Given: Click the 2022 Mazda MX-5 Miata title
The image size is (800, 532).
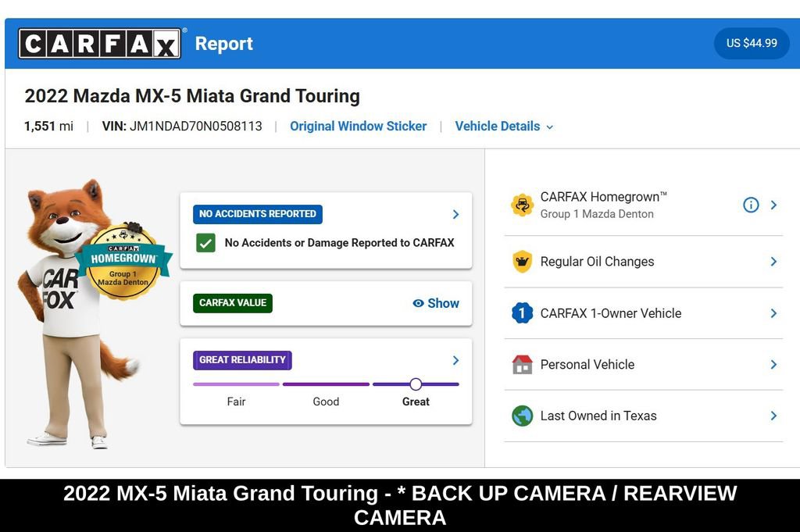Looking at the screenshot, I should tap(192, 96).
